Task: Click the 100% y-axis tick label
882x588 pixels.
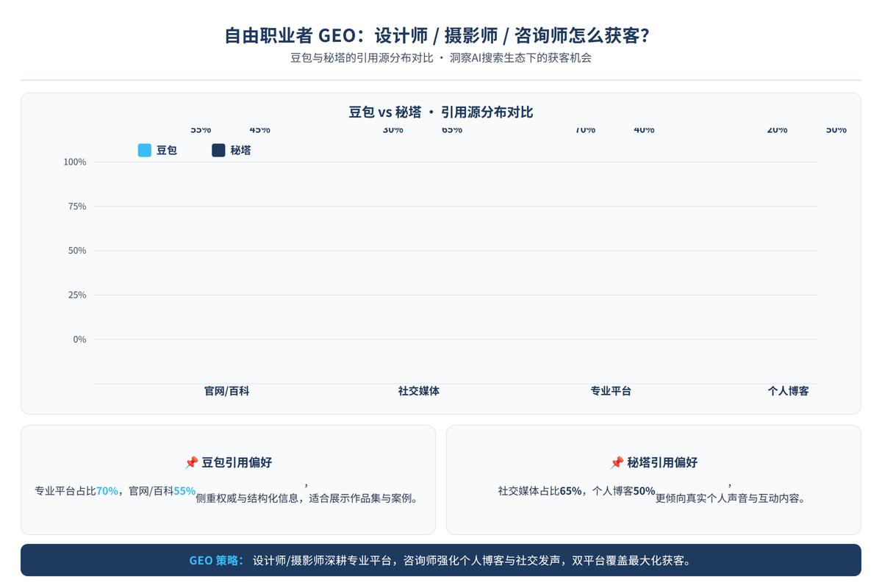Action: point(75,162)
